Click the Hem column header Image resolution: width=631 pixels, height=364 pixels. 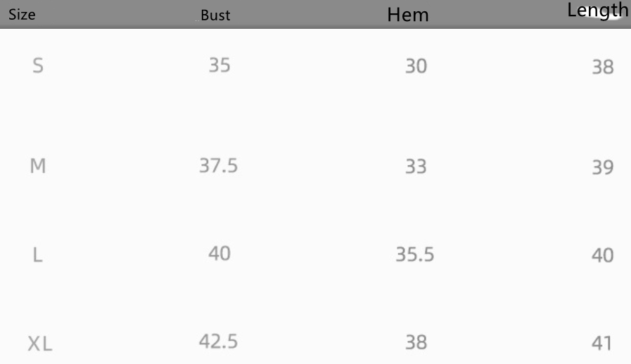(x=408, y=15)
